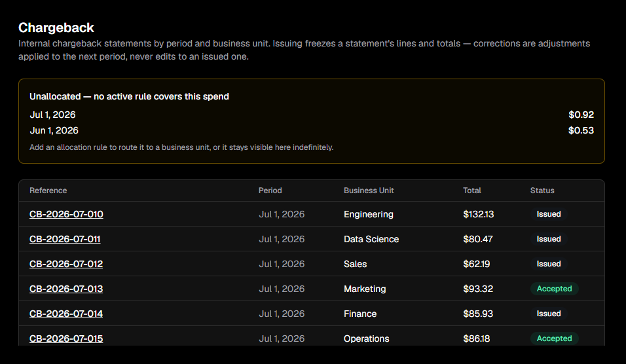Click the Total column header
626x364 pixels.
pos(472,191)
